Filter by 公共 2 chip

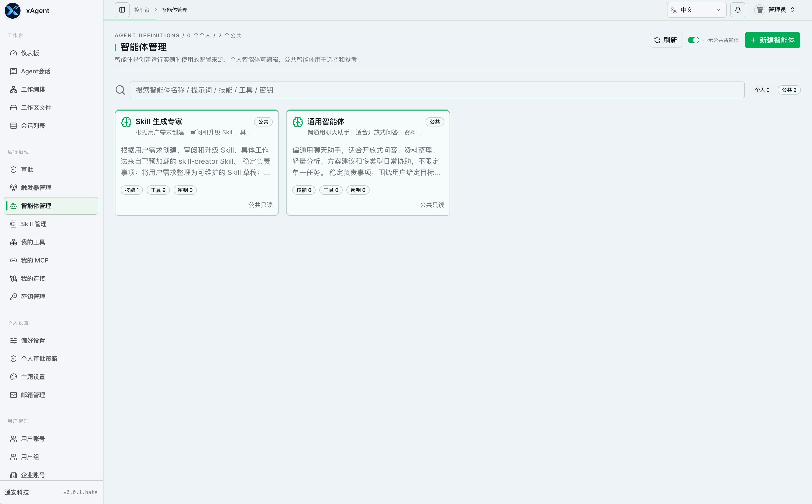click(x=789, y=90)
